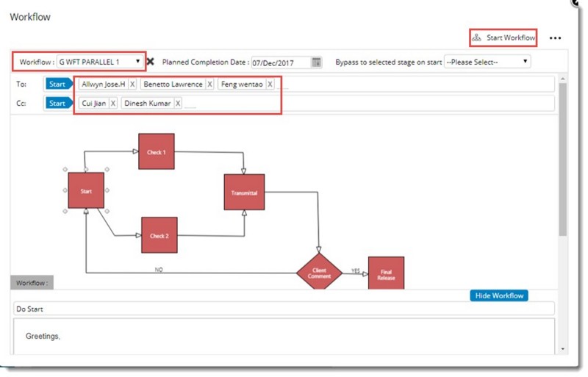Select the Check 2 workflow node

pos(159,235)
